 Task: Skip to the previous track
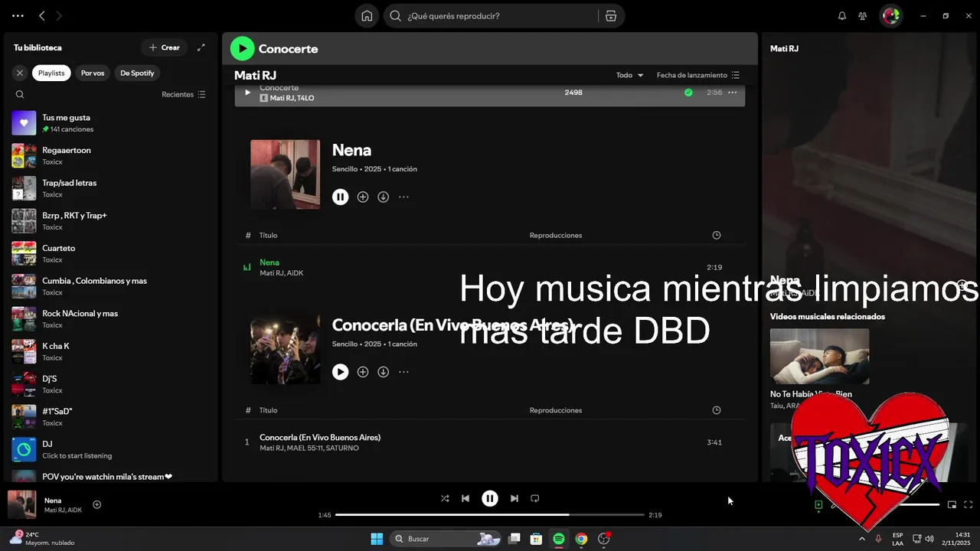pyautogui.click(x=465, y=498)
